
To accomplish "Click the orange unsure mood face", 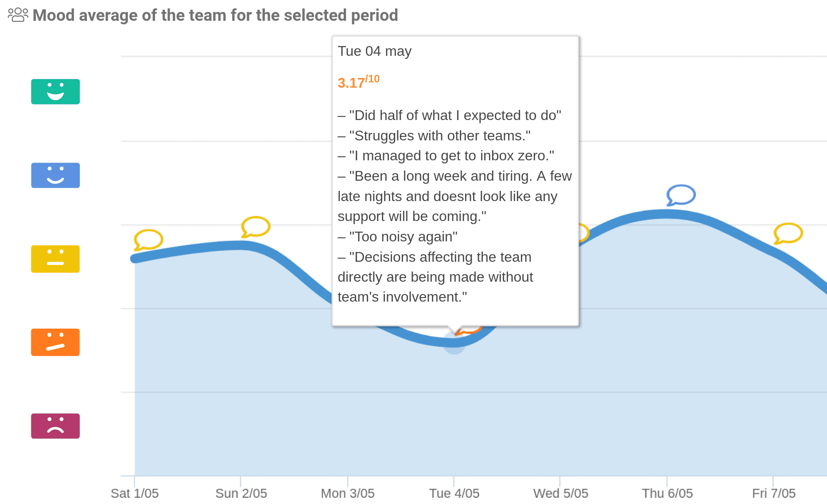I will coord(55,342).
